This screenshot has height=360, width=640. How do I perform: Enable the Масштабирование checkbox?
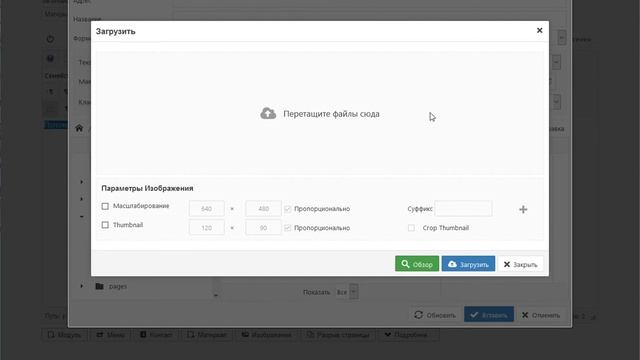105,206
